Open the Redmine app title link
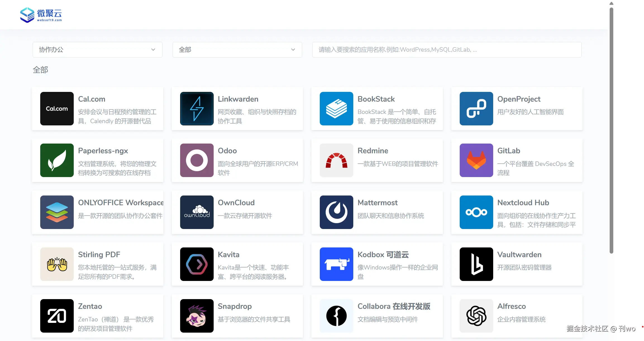This screenshot has height=341, width=644. 373,151
